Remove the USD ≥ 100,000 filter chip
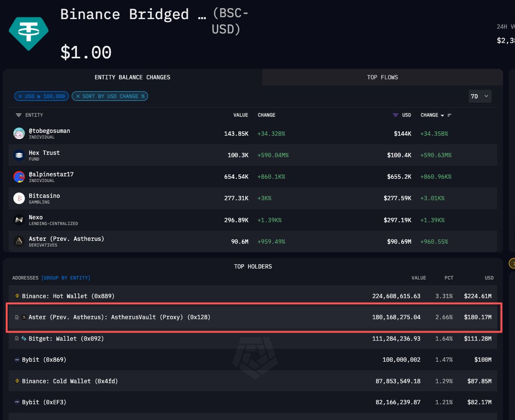This screenshot has height=420, width=515. [x=21, y=96]
